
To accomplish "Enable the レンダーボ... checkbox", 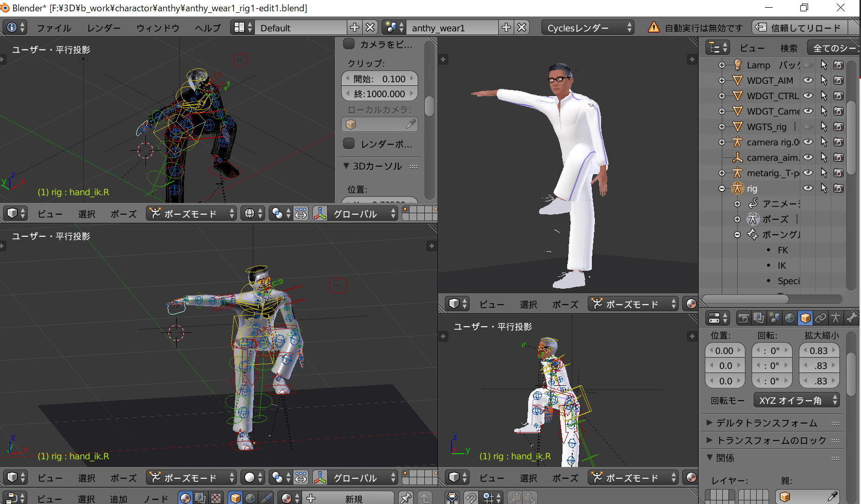I will (349, 144).
